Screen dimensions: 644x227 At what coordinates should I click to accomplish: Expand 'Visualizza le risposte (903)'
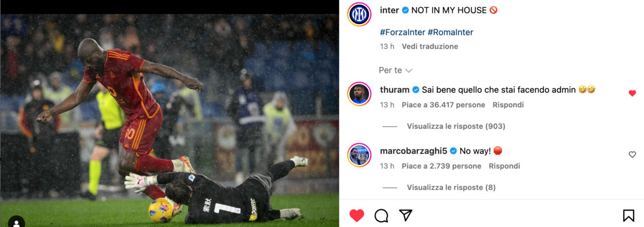pos(456,126)
